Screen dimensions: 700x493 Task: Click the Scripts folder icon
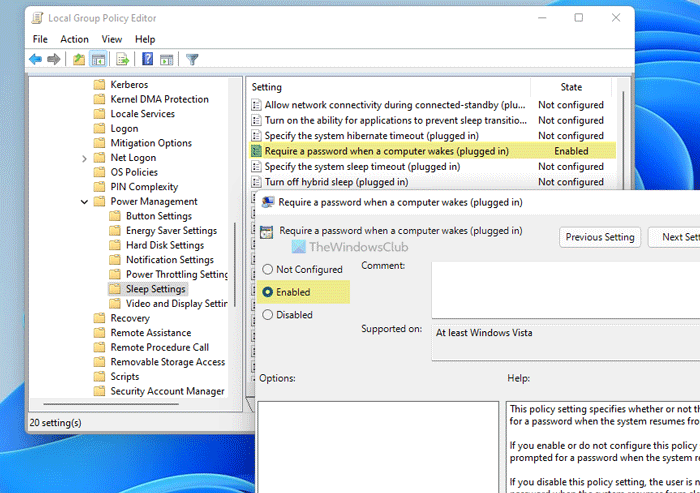click(x=99, y=376)
